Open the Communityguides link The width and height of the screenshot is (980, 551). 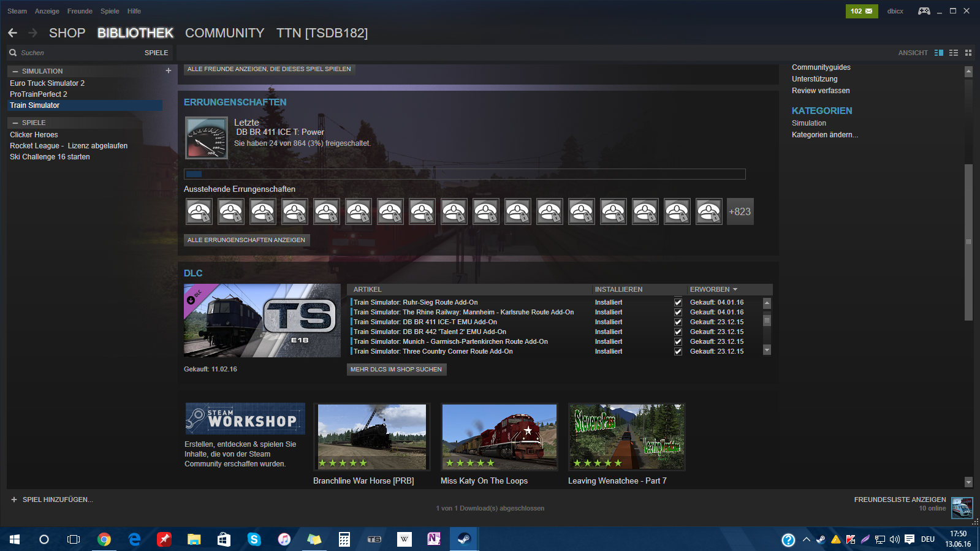click(821, 67)
